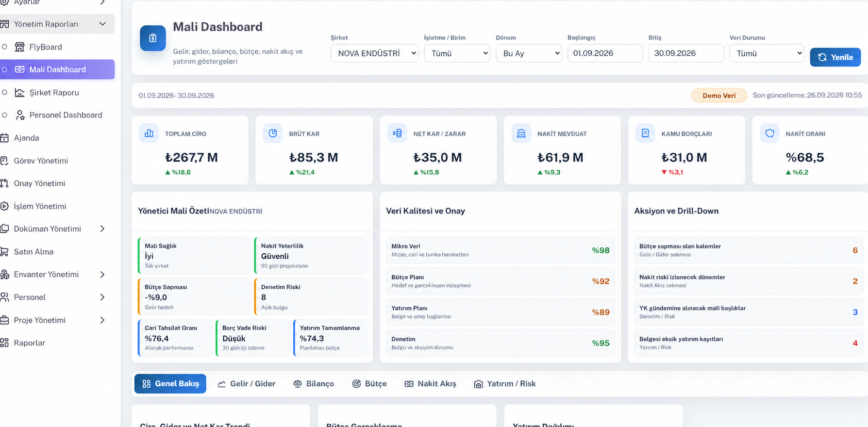The image size is (868, 427).
Task: Switch to the Bilanço tab
Action: [314, 384]
